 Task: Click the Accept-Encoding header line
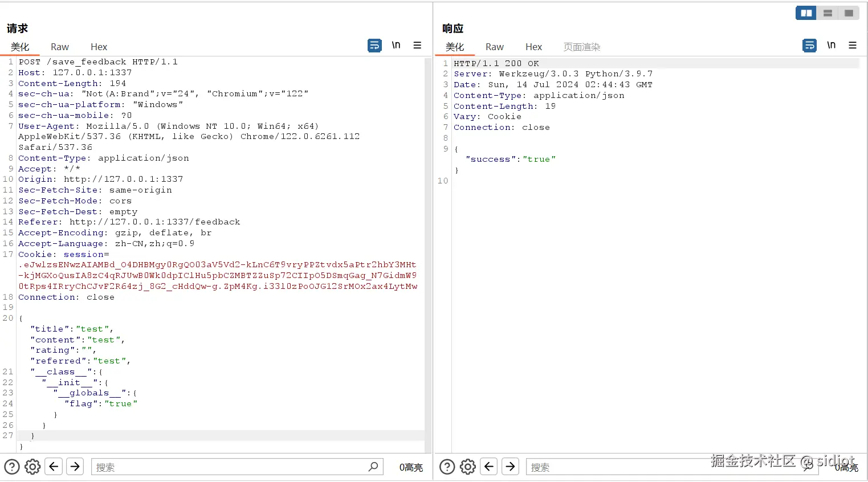click(115, 232)
